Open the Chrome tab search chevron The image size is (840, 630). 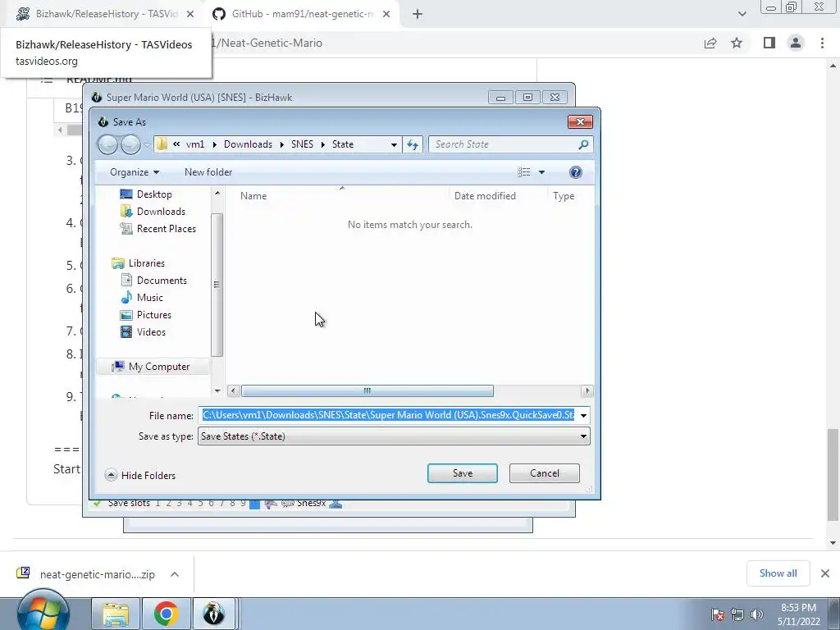coord(742,14)
